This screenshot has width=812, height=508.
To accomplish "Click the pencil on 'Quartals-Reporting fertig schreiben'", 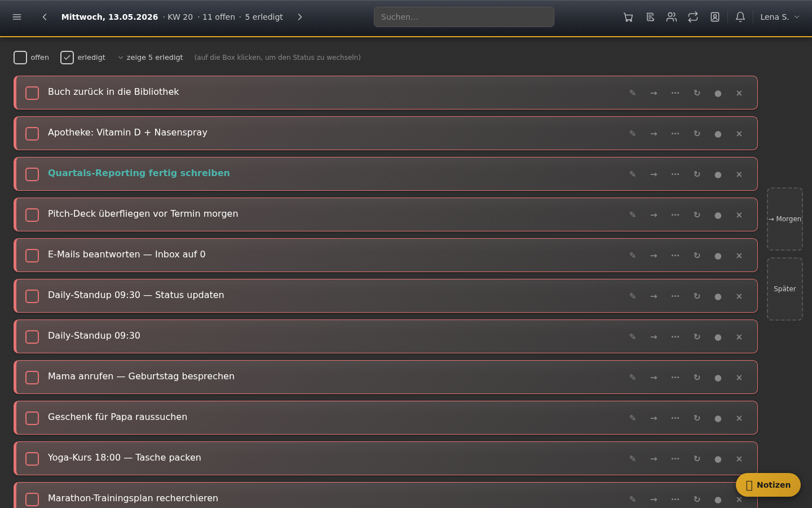I will pos(633,174).
